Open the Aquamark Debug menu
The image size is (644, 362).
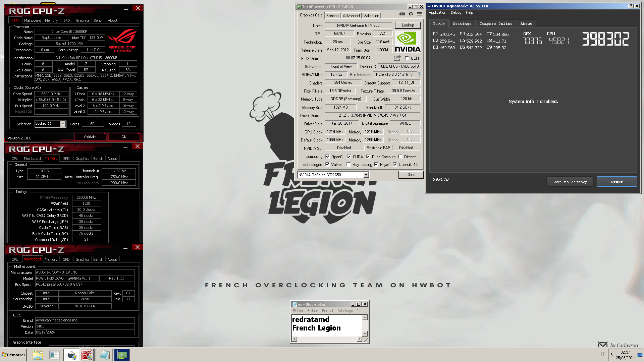[x=456, y=12]
